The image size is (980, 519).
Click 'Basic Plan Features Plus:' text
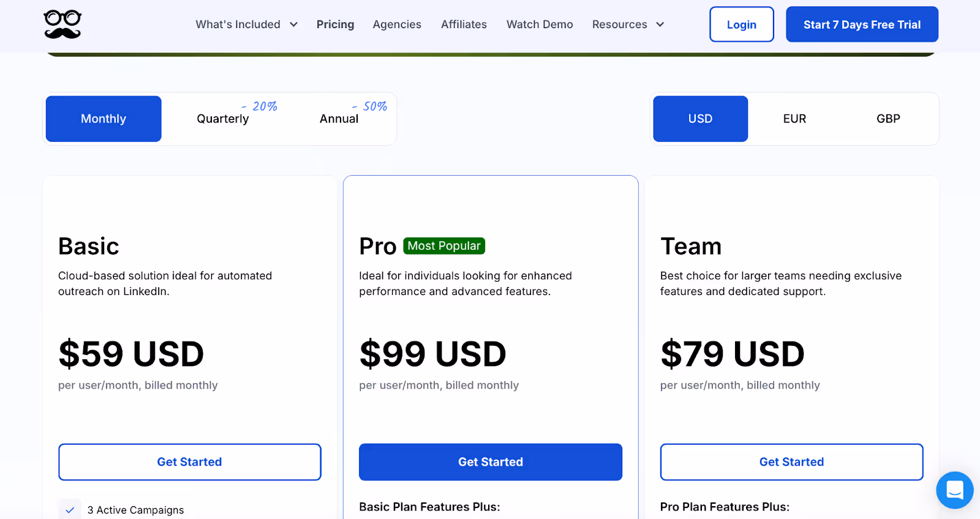pyautogui.click(x=429, y=507)
